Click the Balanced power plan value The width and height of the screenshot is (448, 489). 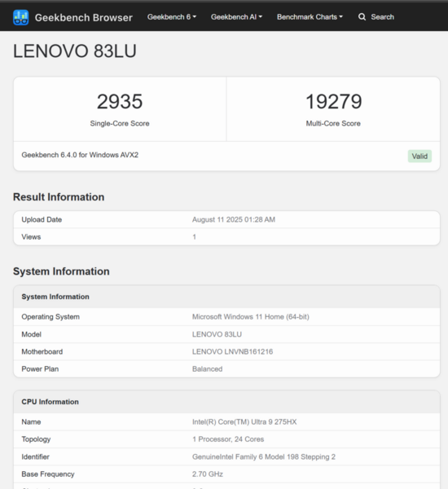[208, 369]
